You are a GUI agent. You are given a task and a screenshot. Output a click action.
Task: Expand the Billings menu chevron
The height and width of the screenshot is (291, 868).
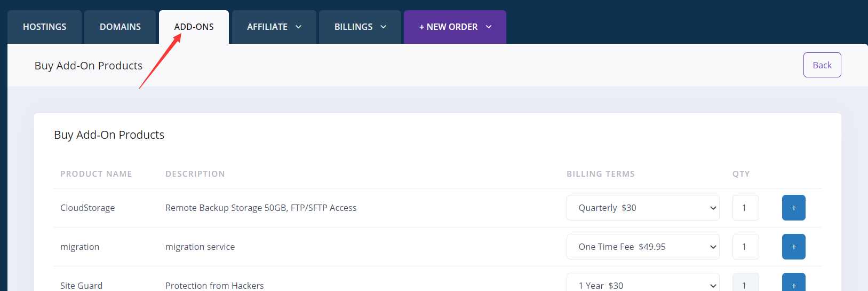coord(384,27)
